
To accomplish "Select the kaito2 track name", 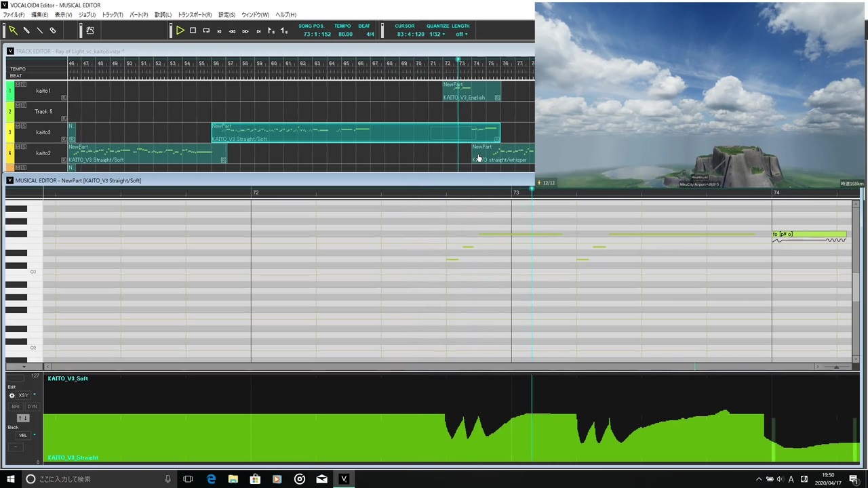I will coord(43,153).
